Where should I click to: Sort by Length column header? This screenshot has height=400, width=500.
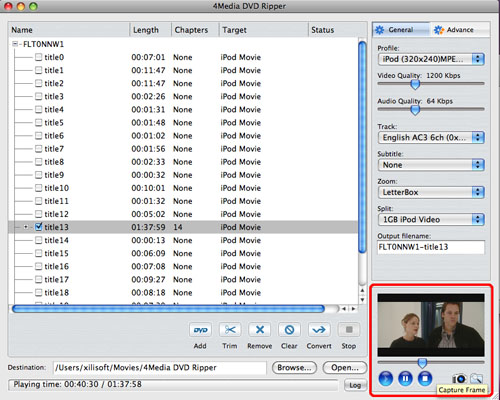(x=150, y=30)
